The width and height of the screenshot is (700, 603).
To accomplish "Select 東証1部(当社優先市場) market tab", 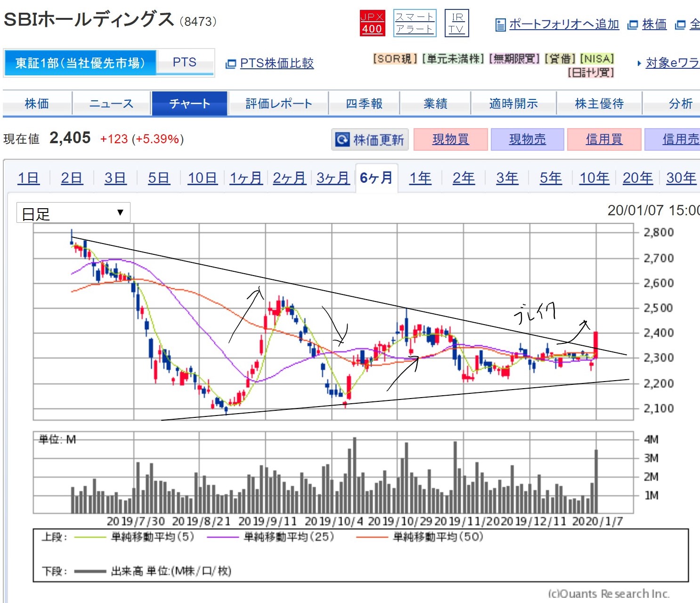I will [x=80, y=63].
